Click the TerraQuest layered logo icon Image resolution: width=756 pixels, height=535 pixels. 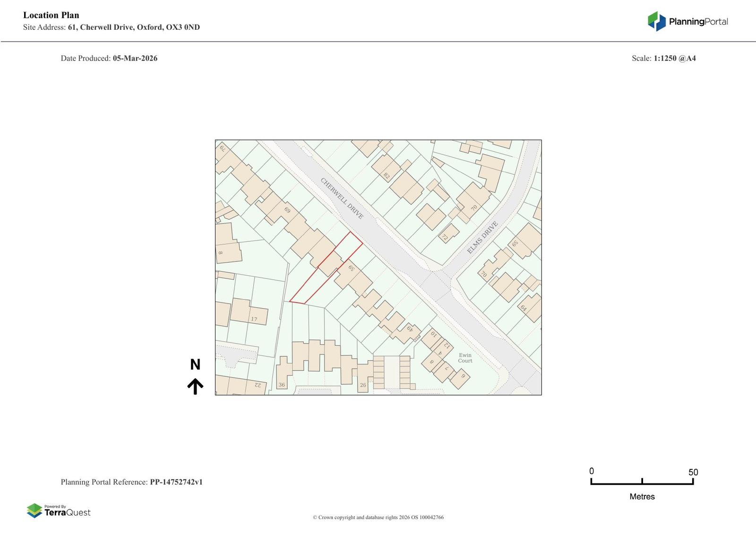tap(34, 510)
